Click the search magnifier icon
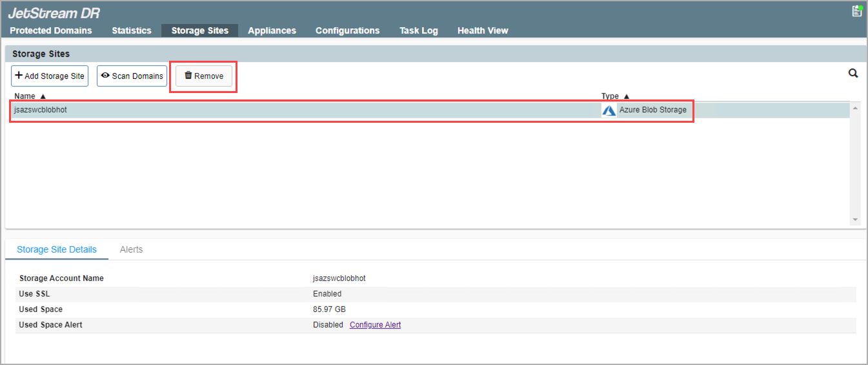This screenshot has width=868, height=365. [853, 74]
